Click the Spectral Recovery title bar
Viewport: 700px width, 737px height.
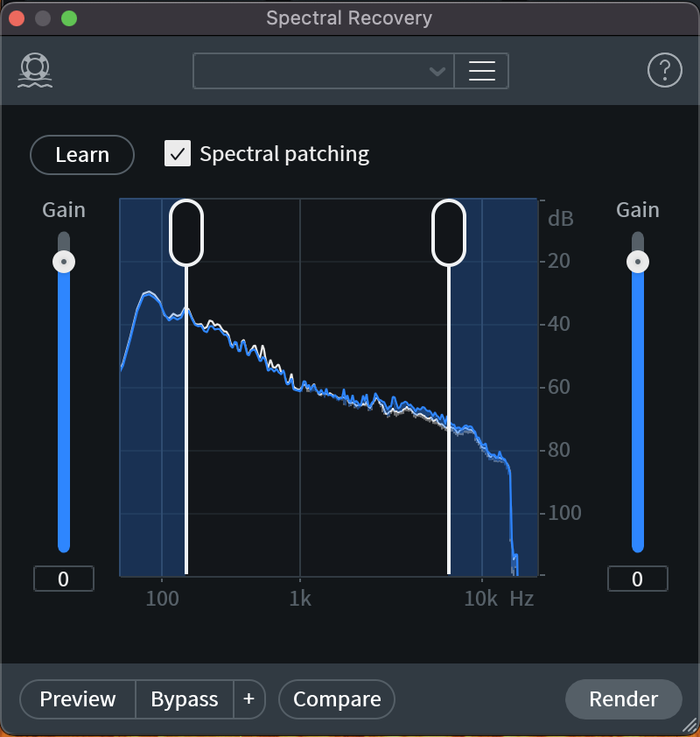[x=350, y=18]
